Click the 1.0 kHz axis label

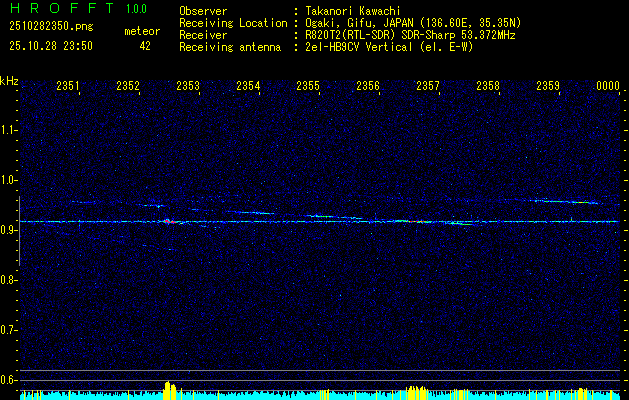(x=8, y=180)
